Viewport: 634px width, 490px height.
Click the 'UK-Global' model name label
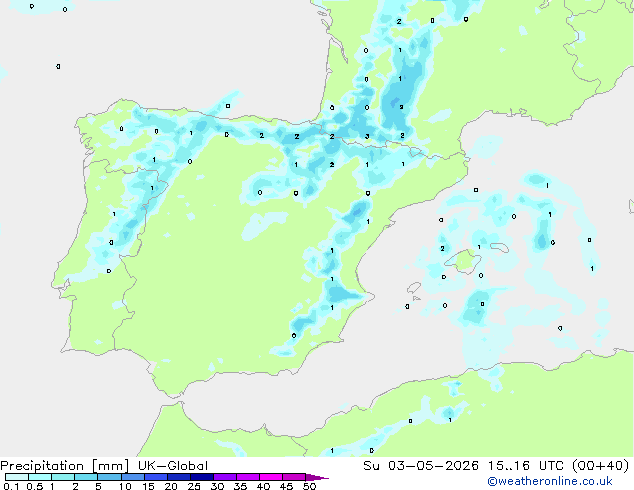[173, 466]
